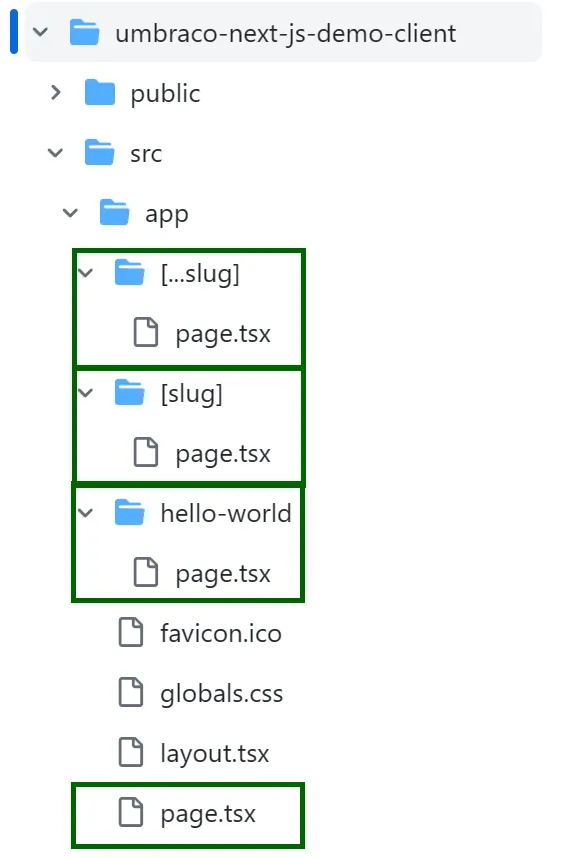Viewport: 572px width, 858px height.
Task: Select the app folder label
Action: (x=166, y=214)
